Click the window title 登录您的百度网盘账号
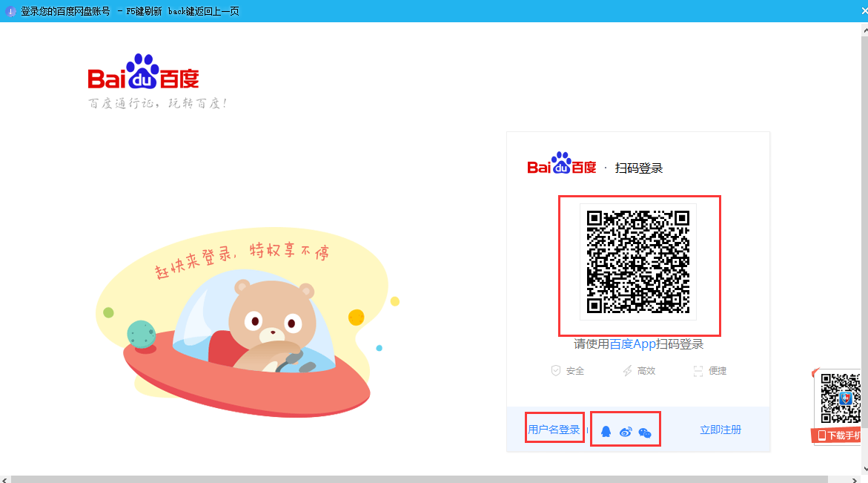 (x=65, y=11)
